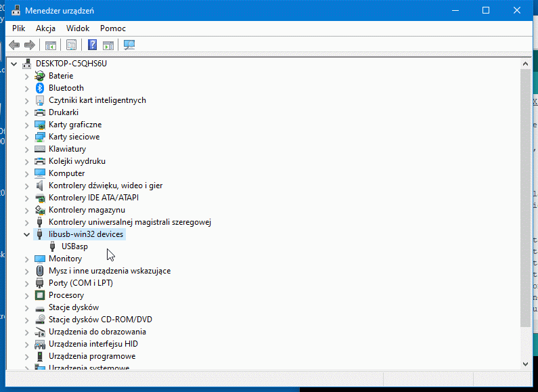Select Kontrolery uniwersalnej magistrali szeregowej entry
This screenshot has width=538, height=392.
(130, 222)
